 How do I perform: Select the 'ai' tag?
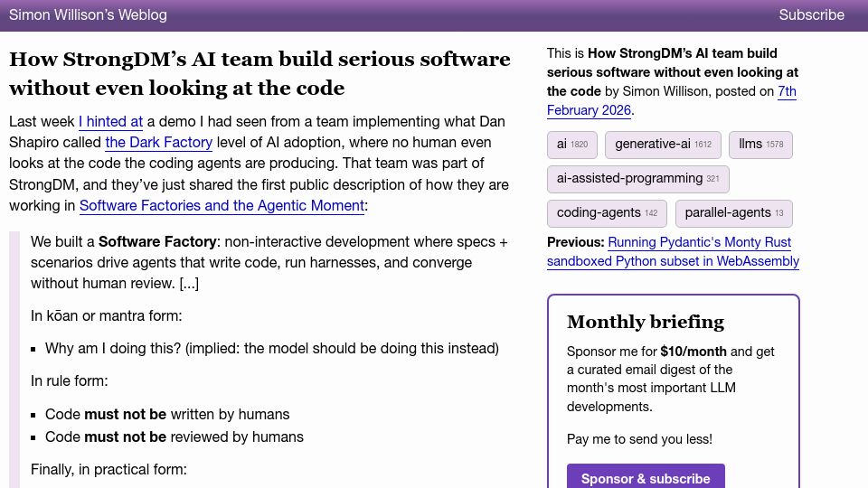[571, 145]
